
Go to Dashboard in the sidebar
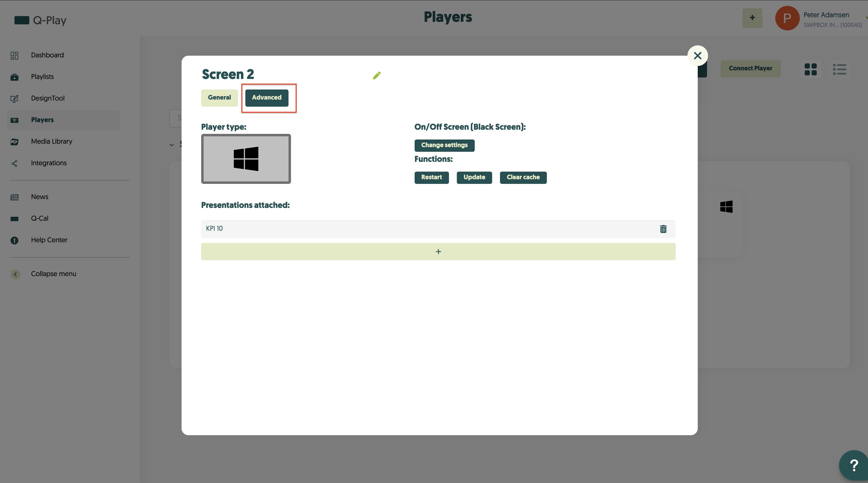coord(47,55)
